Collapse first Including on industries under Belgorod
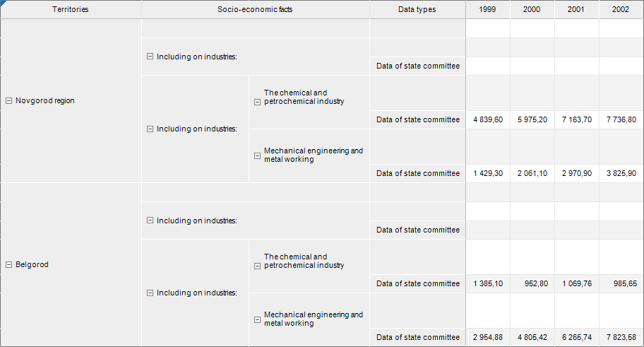This screenshot has height=347, width=644. [150, 220]
